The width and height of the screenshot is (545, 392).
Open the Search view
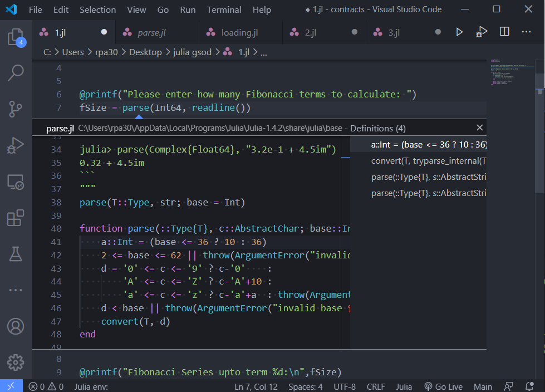click(x=16, y=72)
